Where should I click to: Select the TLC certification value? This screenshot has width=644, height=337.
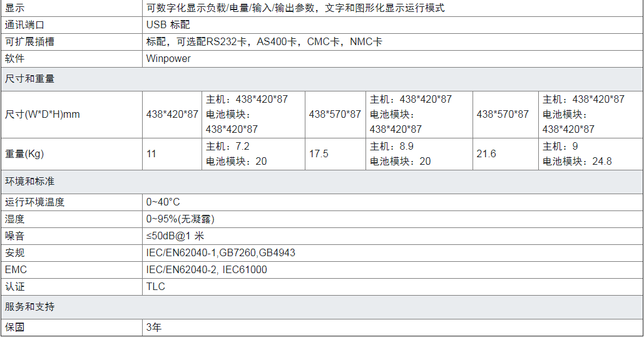point(155,286)
